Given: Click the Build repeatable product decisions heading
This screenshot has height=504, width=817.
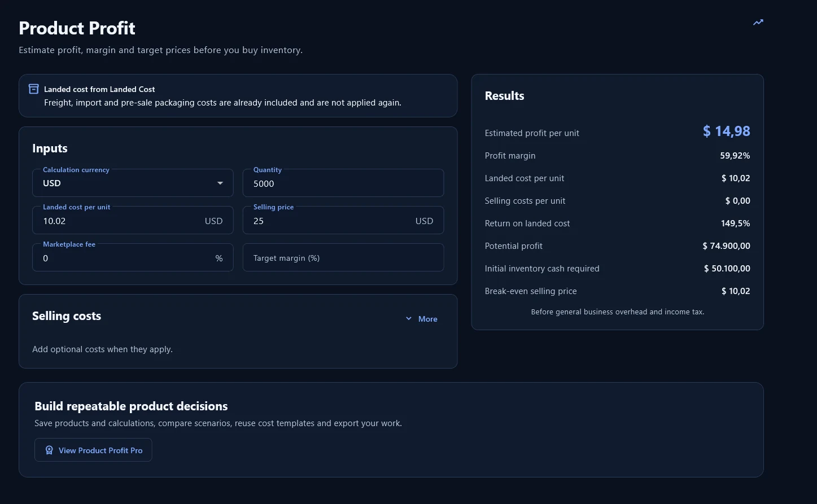Looking at the screenshot, I should click(x=131, y=406).
